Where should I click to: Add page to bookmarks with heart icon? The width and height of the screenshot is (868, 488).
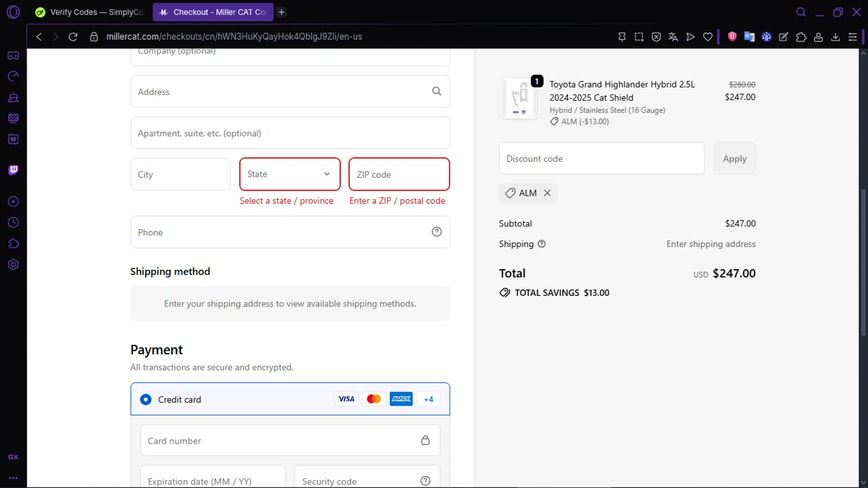pos(708,36)
